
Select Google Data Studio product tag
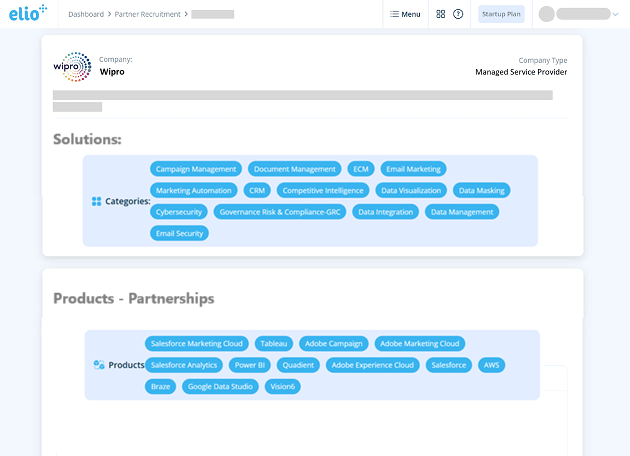click(220, 386)
